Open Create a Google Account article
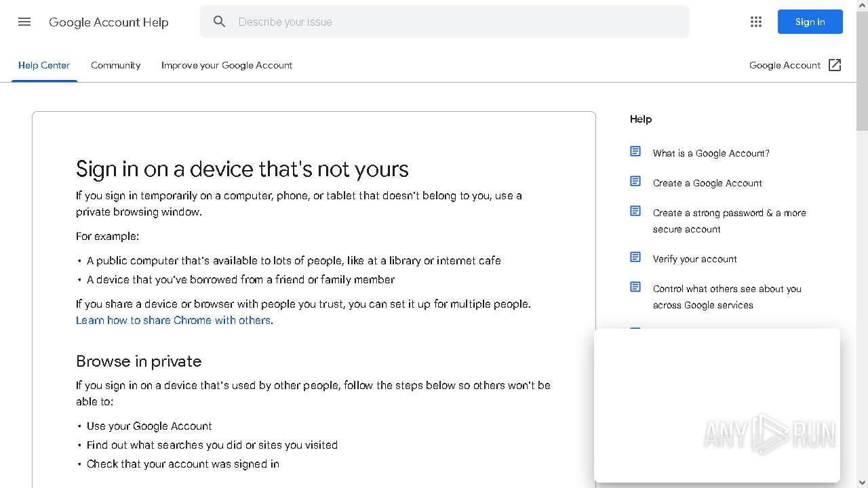This screenshot has height=488, width=868. [707, 183]
